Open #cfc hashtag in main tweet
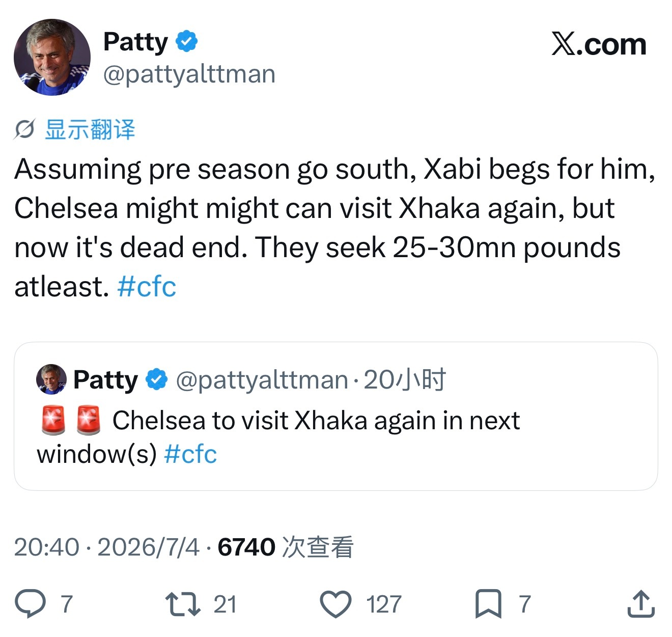This screenshot has width=672, height=637. point(147,287)
